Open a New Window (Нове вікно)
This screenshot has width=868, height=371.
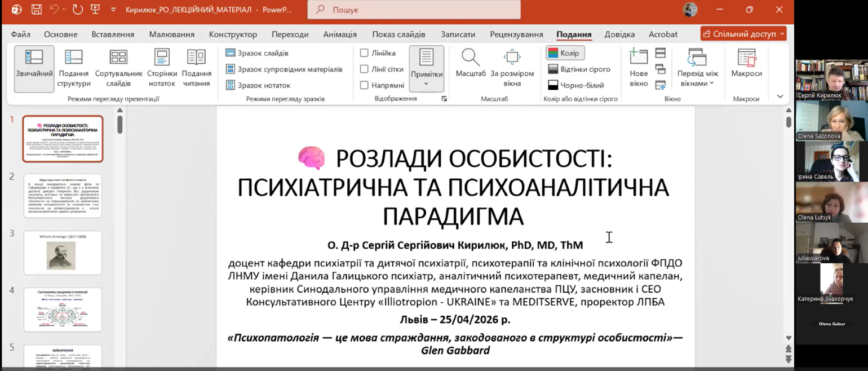coord(639,68)
